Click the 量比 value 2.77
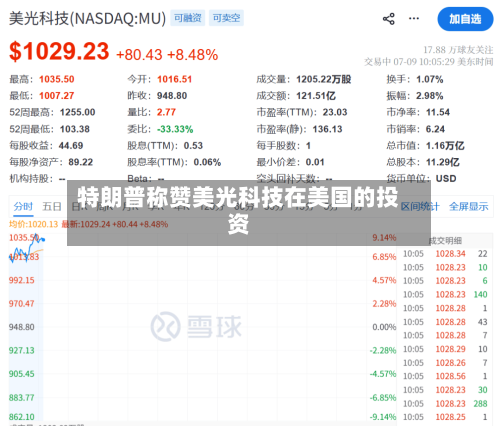 166,112
